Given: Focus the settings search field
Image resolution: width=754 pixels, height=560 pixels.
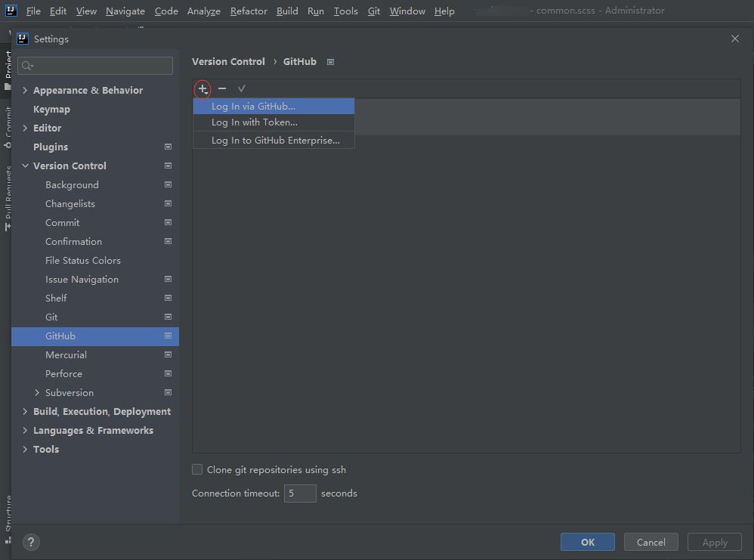Looking at the screenshot, I should pyautogui.click(x=95, y=66).
